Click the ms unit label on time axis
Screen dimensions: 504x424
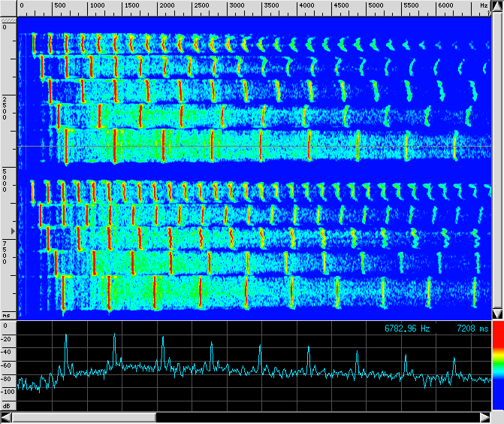tap(7, 315)
